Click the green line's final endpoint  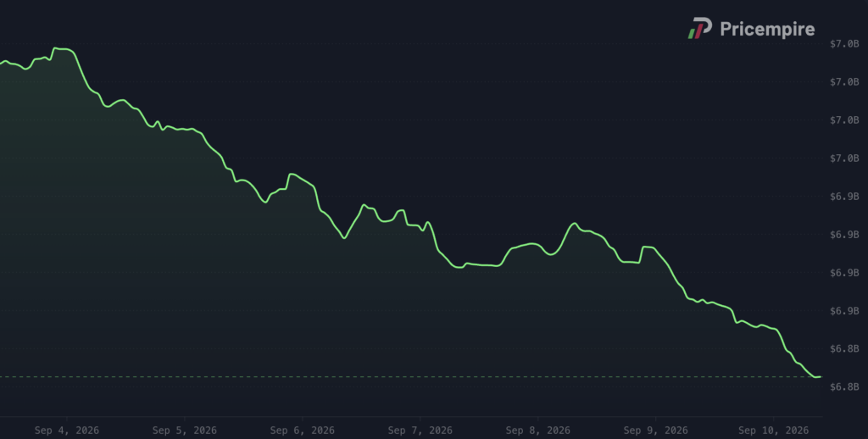tap(821, 376)
